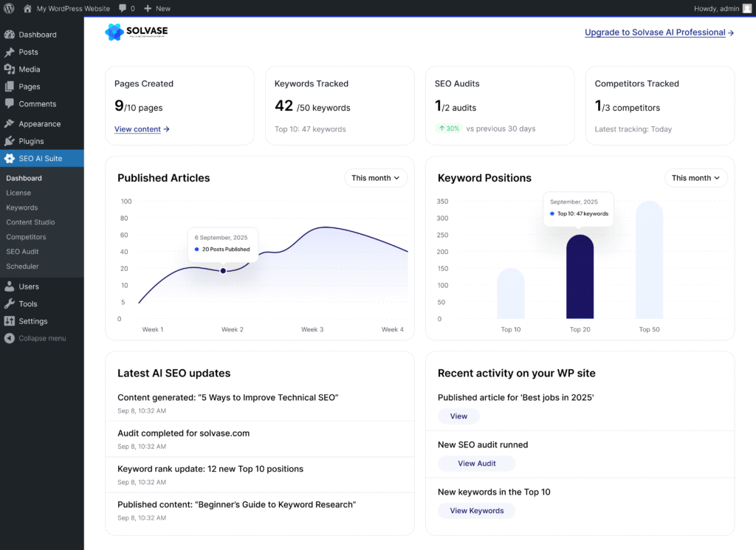Image resolution: width=756 pixels, height=550 pixels.
Task: Click the Solvase logo
Action: click(x=137, y=32)
